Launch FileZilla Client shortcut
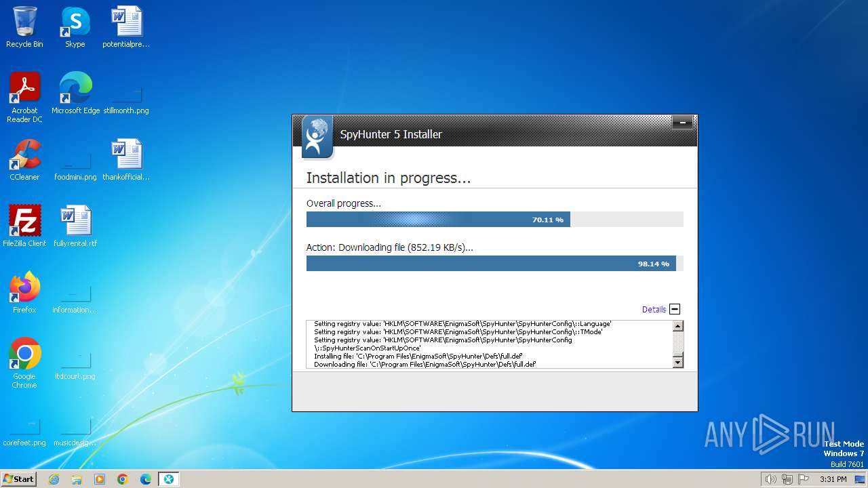This screenshot has width=868, height=488. tap(24, 226)
